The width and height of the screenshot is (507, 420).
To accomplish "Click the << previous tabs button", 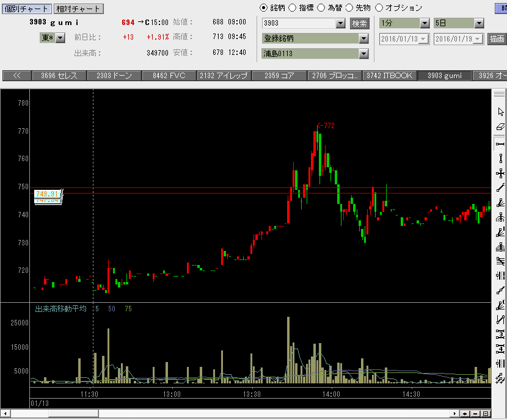I will [x=17, y=76].
